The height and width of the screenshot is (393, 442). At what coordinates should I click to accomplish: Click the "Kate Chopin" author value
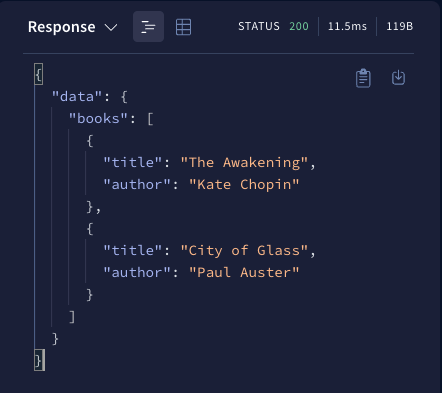pos(244,185)
